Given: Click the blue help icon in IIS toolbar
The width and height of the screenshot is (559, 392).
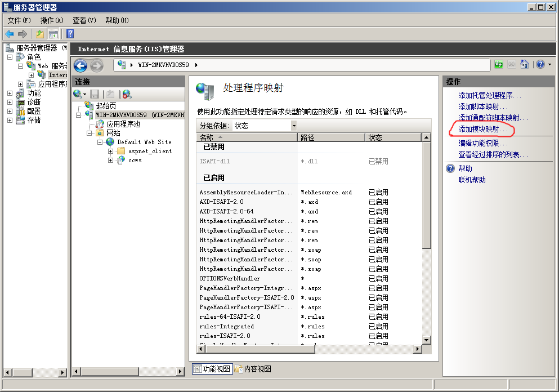Looking at the screenshot, I should point(540,64).
